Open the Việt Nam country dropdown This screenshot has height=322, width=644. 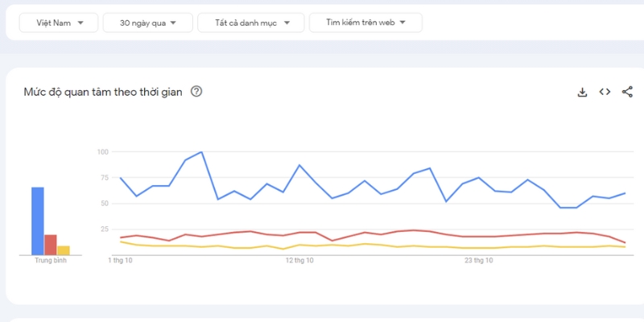60,23
